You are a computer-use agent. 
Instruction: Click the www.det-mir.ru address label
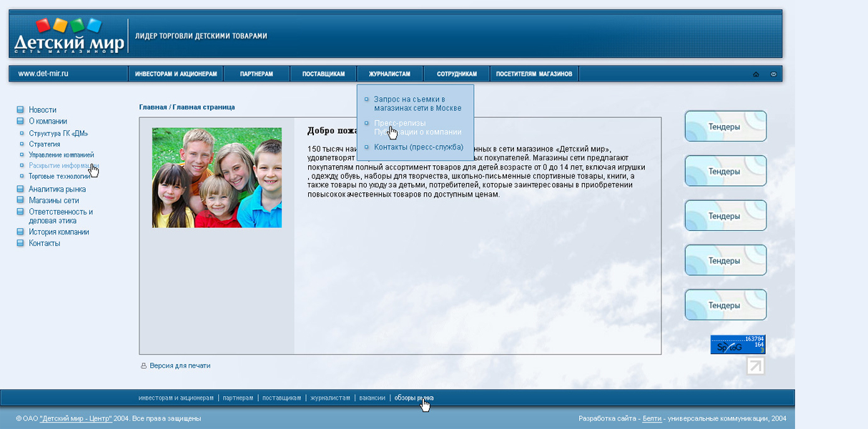tap(43, 74)
